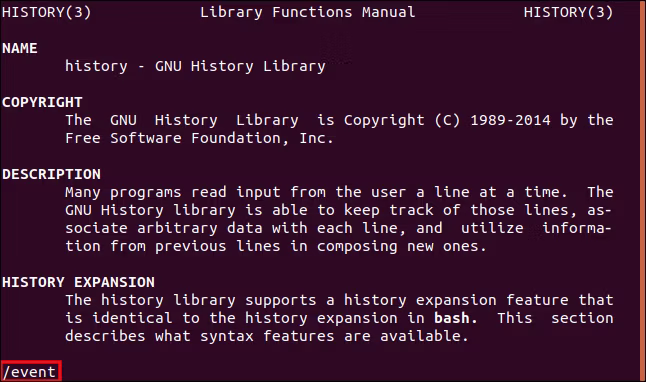Click the word 'utilize' in the description
Viewport: 646px width, 382px height.
[492, 228]
